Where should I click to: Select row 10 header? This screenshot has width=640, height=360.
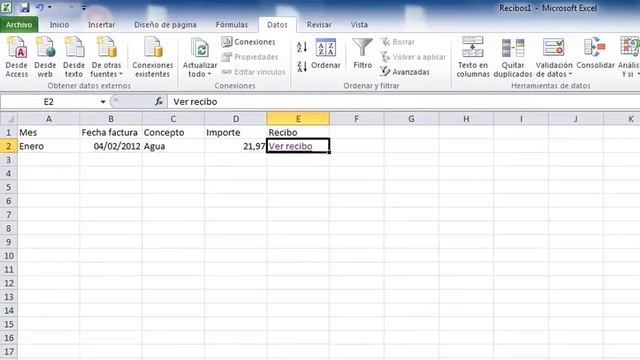click(x=9, y=256)
